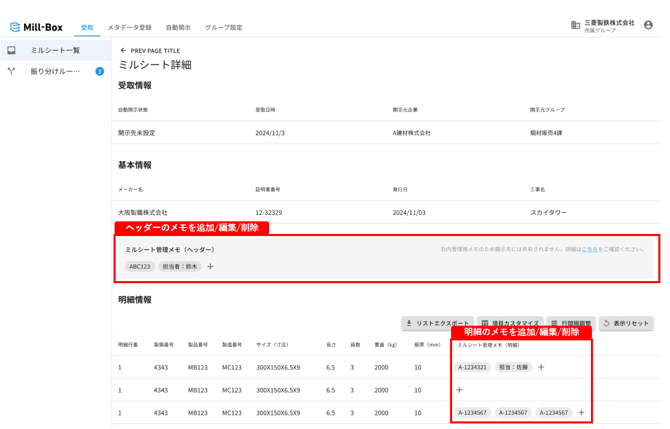Click the company building icon

pyautogui.click(x=575, y=25)
